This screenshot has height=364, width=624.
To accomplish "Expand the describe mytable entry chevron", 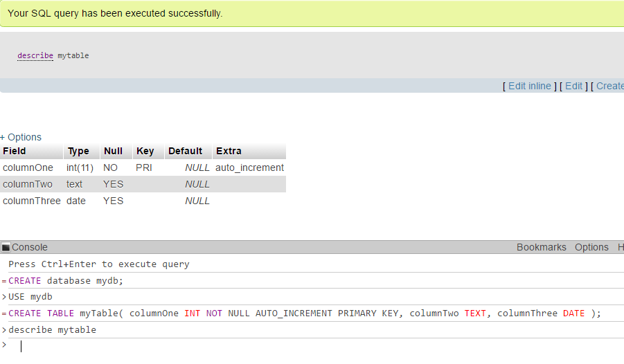I will click(4, 330).
